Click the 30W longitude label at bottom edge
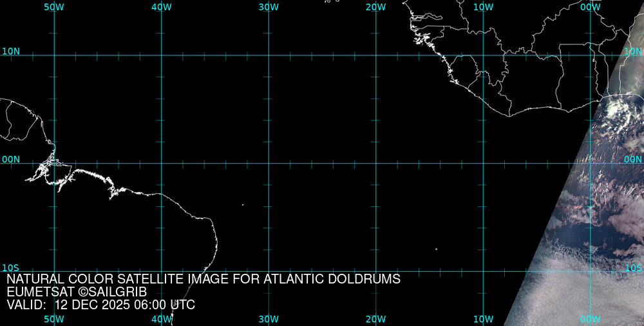The width and height of the screenshot is (644, 326). (269, 319)
